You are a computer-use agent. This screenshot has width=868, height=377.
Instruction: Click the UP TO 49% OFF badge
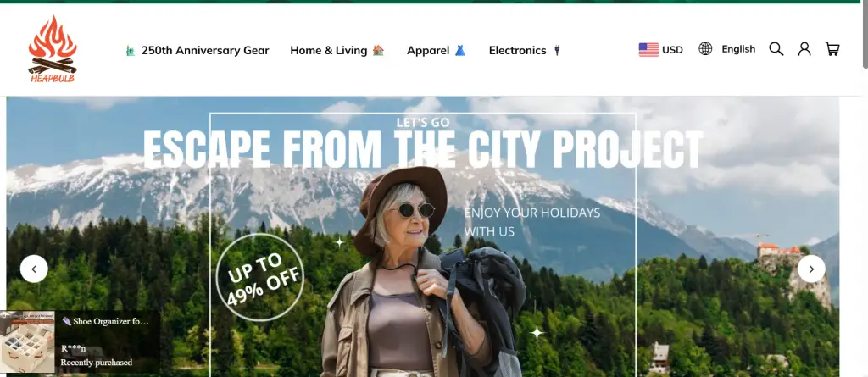260,277
